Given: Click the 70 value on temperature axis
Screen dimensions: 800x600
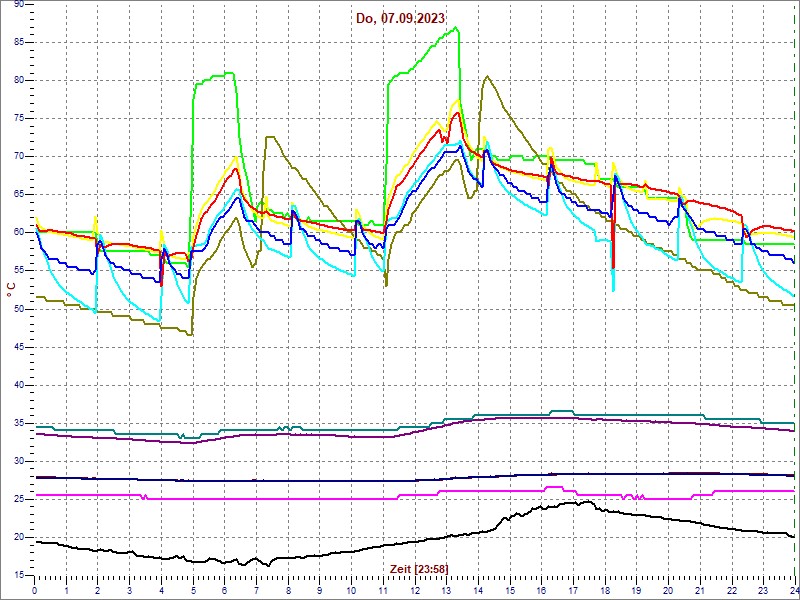Looking at the screenshot, I should [x=19, y=157].
